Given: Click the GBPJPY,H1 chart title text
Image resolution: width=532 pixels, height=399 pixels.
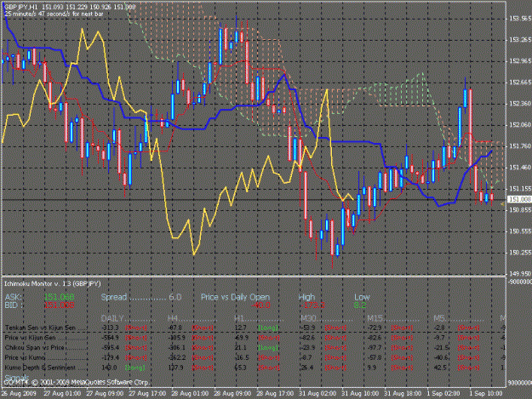Looking at the screenshot, I should point(21,7).
